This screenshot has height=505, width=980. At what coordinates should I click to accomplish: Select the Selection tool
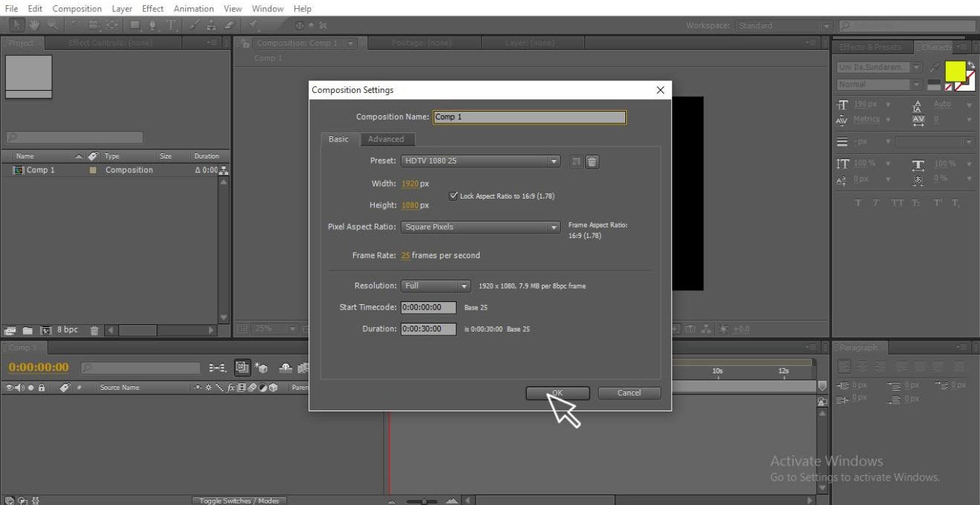pos(16,25)
